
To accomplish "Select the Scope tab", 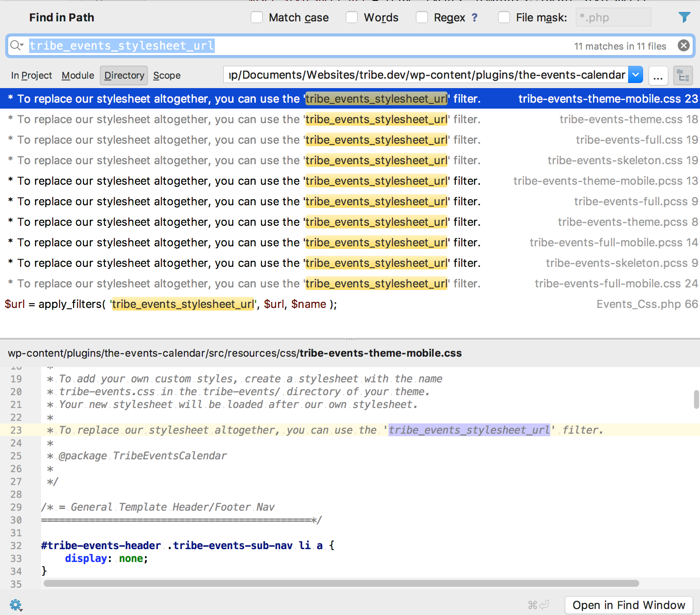I will [x=167, y=76].
